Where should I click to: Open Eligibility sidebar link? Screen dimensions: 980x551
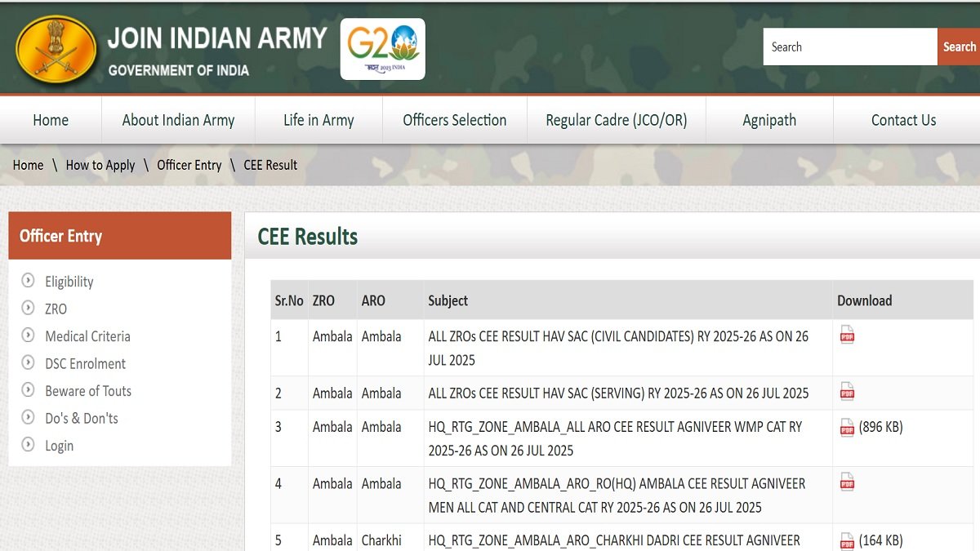click(69, 282)
